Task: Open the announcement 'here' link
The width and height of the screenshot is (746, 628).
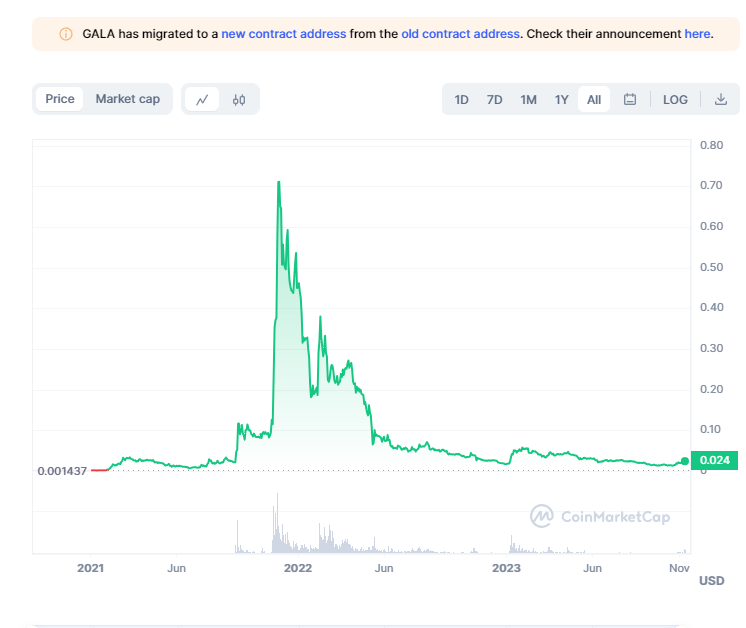Action: point(697,34)
